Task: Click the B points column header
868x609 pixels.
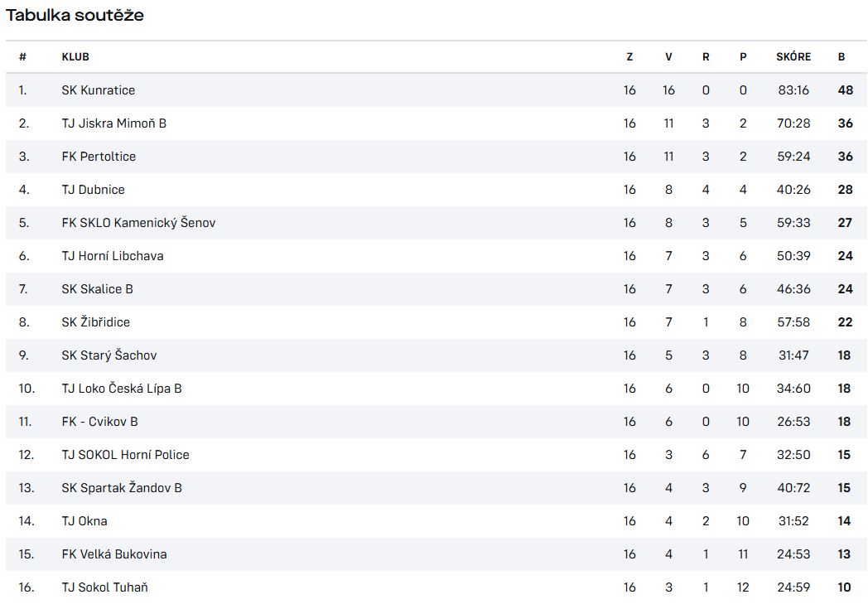Action: click(841, 57)
